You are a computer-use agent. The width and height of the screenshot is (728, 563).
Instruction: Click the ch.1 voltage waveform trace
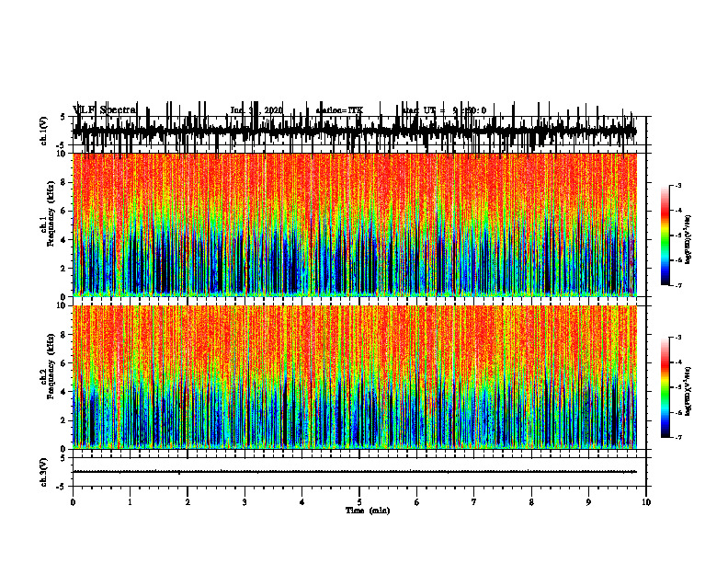click(354, 131)
